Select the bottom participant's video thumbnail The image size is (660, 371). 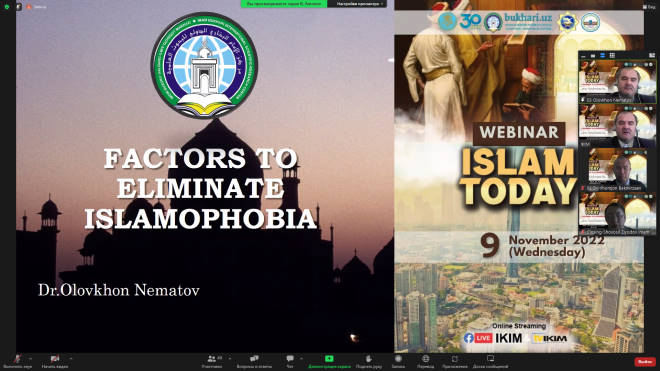(617, 214)
